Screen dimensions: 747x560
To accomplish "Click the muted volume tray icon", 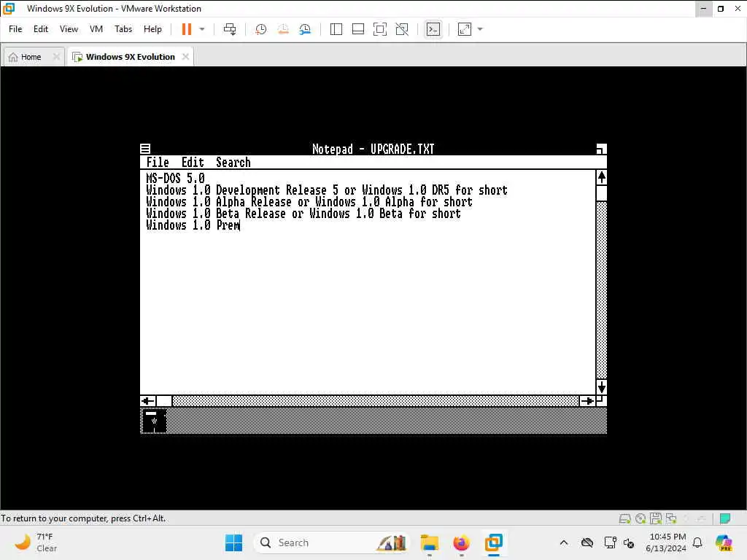I will click(629, 542).
